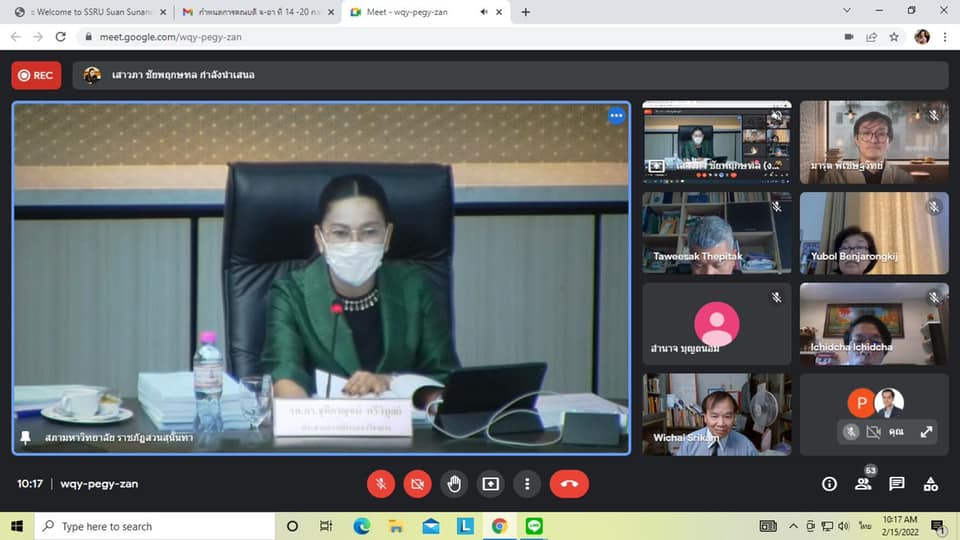The image size is (960, 540).
Task: Open the activities panel icon
Action: pyautogui.click(x=931, y=484)
